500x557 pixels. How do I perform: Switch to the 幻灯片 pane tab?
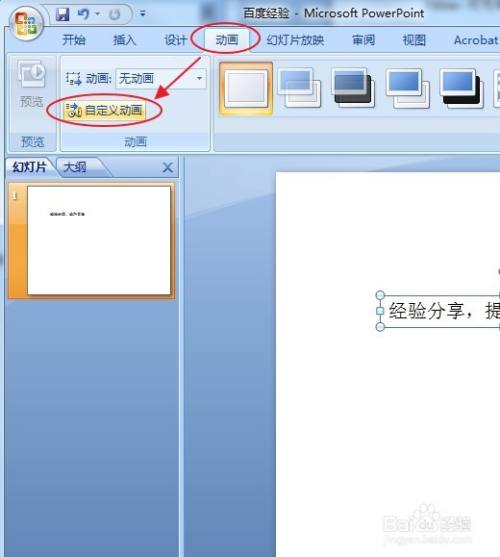click(30, 167)
